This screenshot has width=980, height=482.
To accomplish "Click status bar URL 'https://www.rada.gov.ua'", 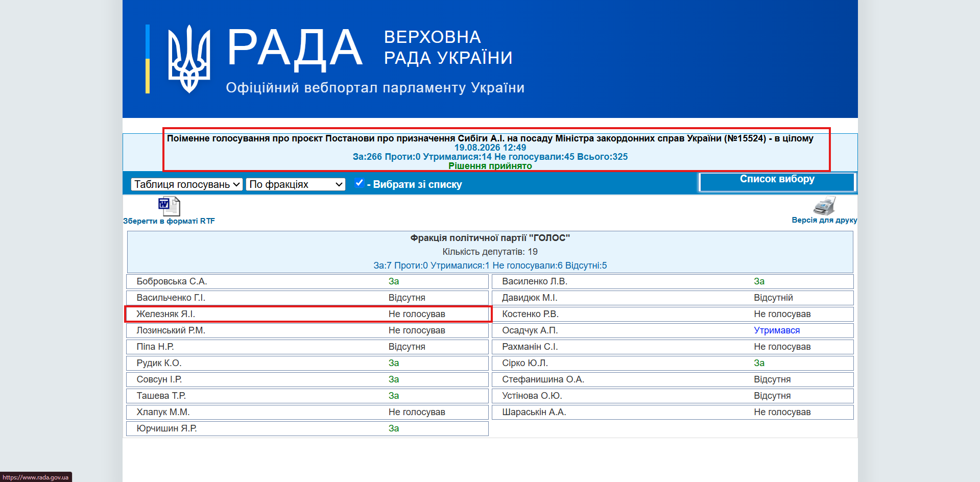I will pos(36,477).
